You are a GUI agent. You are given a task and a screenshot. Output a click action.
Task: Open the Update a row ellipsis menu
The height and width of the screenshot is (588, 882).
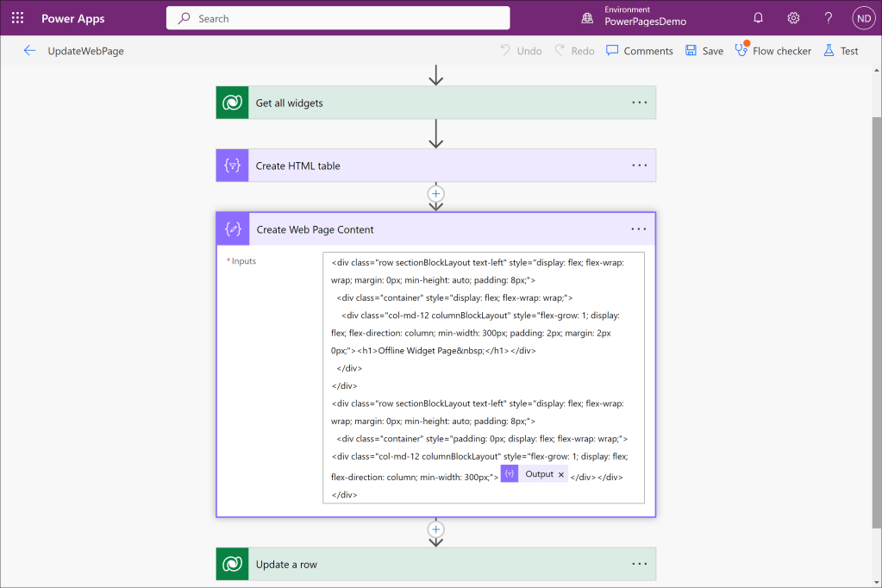(x=639, y=565)
